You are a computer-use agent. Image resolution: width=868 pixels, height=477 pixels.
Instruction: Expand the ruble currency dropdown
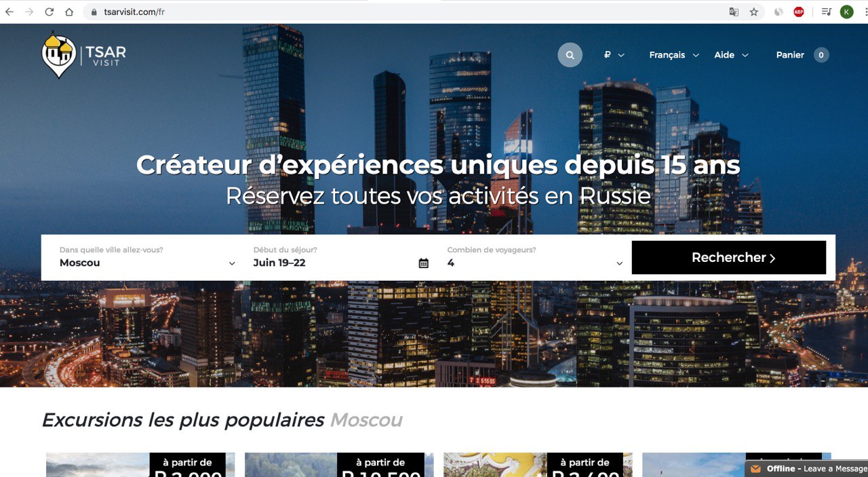pyautogui.click(x=614, y=55)
